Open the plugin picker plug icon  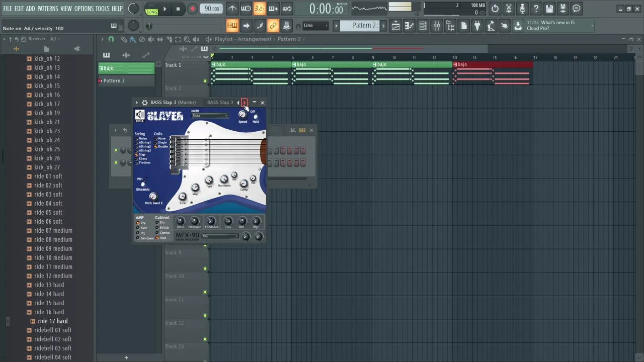(477, 26)
